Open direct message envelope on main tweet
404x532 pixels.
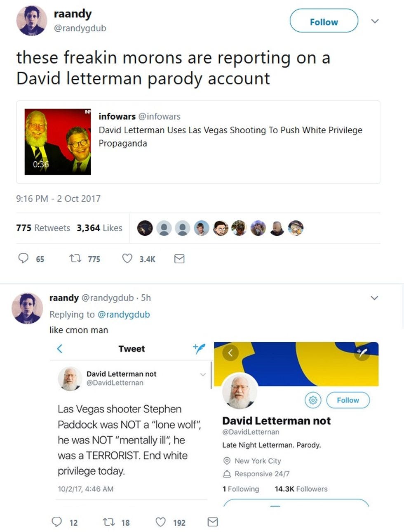179,259
